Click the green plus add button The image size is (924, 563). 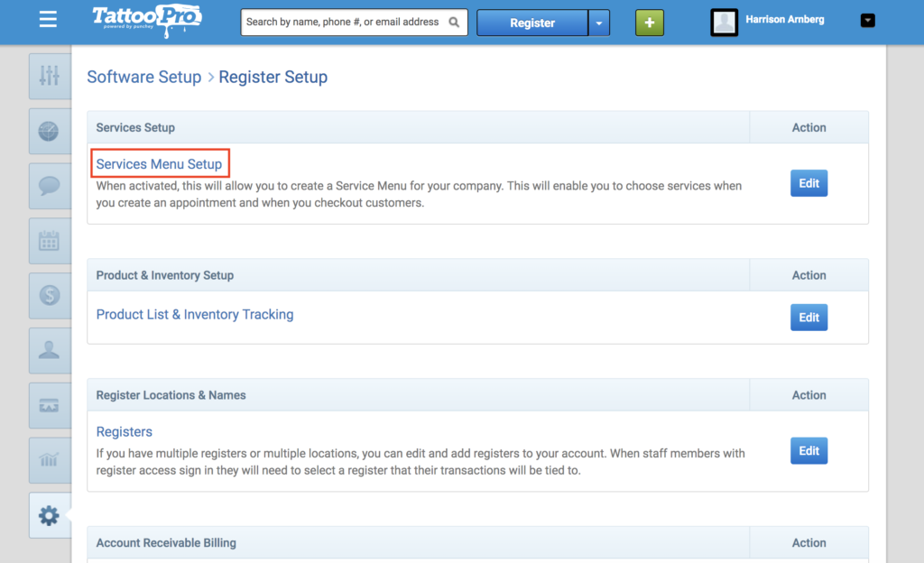[x=650, y=23]
